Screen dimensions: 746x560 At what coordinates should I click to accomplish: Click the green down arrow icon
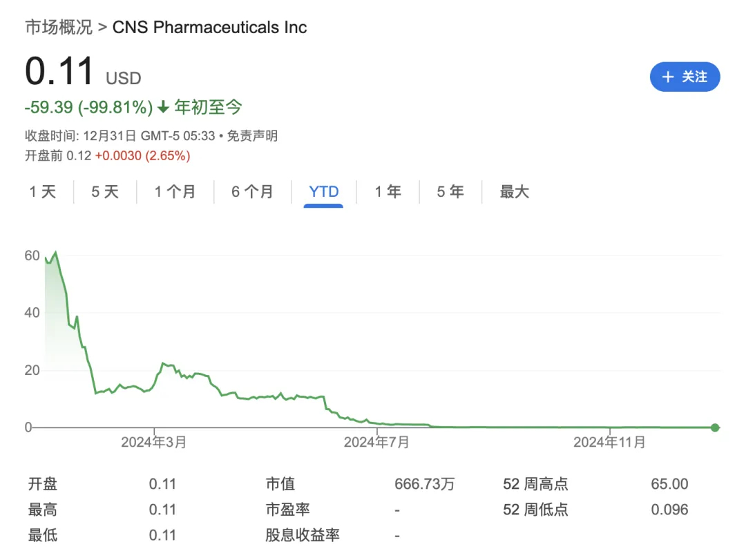click(163, 108)
